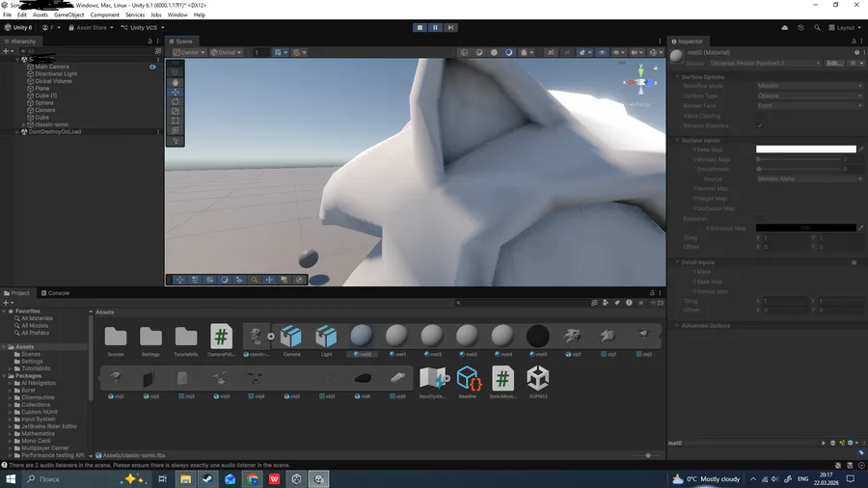Select the Move tool in Scene toolbar
This screenshot has width=868, height=488.
point(175,92)
